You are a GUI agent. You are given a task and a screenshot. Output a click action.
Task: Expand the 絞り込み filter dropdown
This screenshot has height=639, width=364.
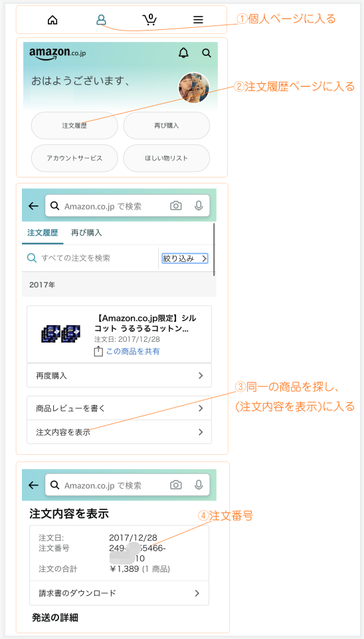[185, 259]
